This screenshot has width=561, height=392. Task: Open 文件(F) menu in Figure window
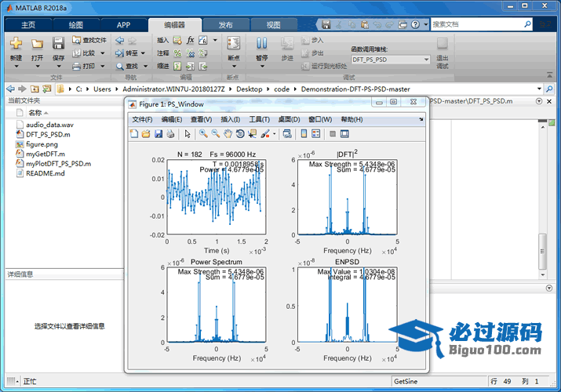(142, 119)
